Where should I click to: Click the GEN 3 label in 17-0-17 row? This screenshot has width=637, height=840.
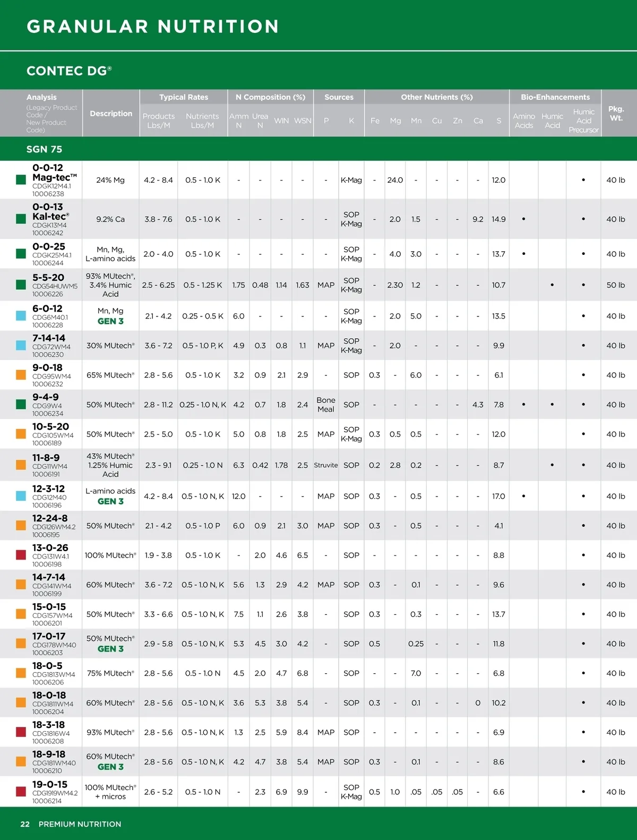click(x=110, y=649)
